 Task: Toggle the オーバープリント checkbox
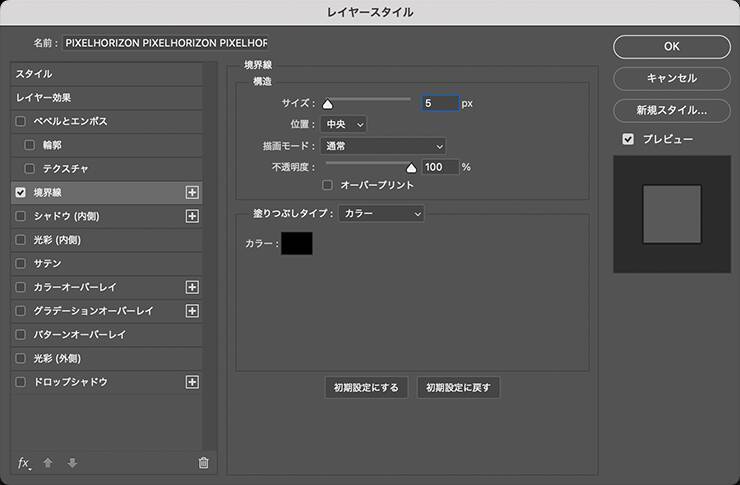point(328,185)
